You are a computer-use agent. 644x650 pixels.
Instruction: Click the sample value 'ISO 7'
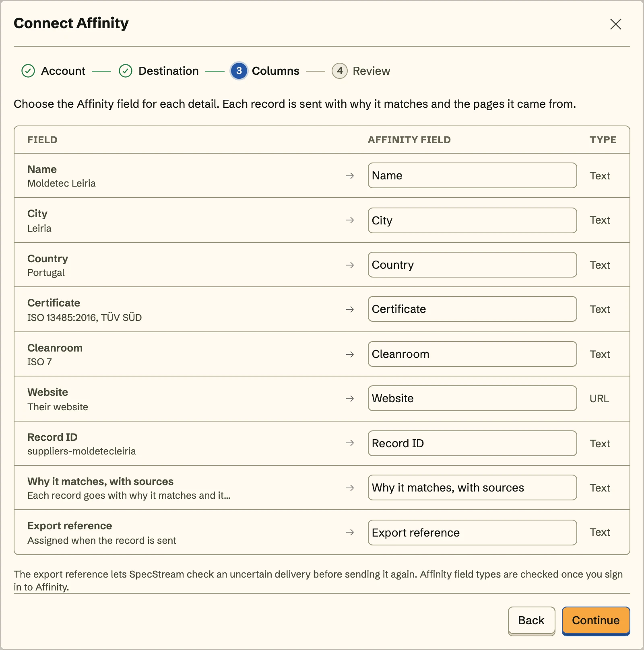(x=39, y=362)
